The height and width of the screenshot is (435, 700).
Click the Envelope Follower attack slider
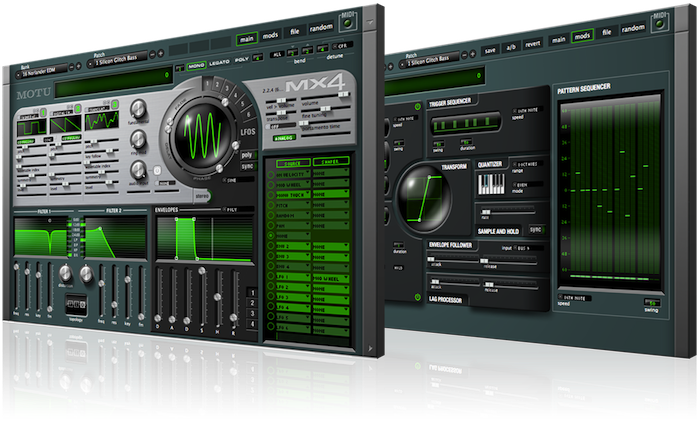pos(452,259)
